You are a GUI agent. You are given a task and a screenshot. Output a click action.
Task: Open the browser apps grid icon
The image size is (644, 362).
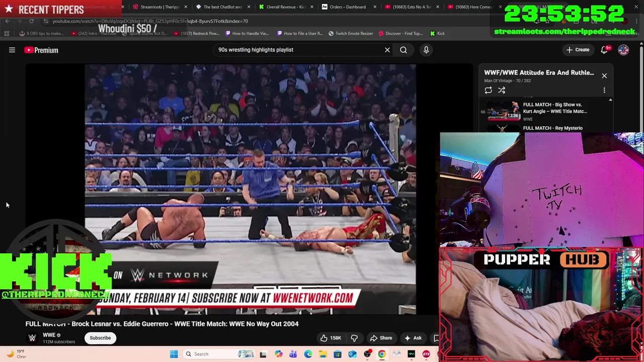point(7,33)
